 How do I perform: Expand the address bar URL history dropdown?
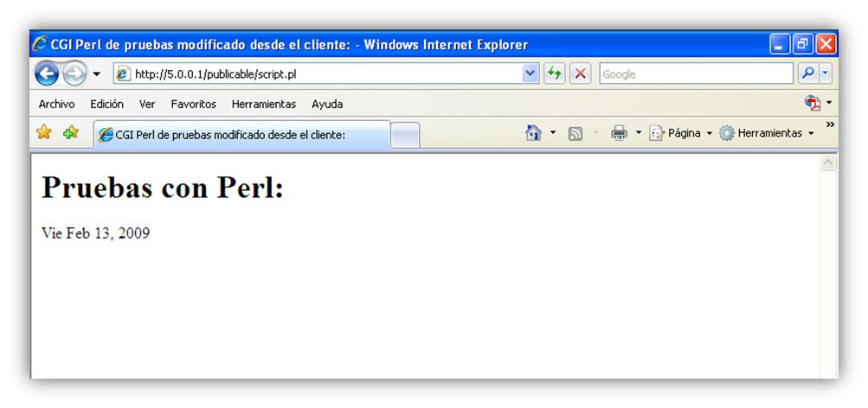530,73
